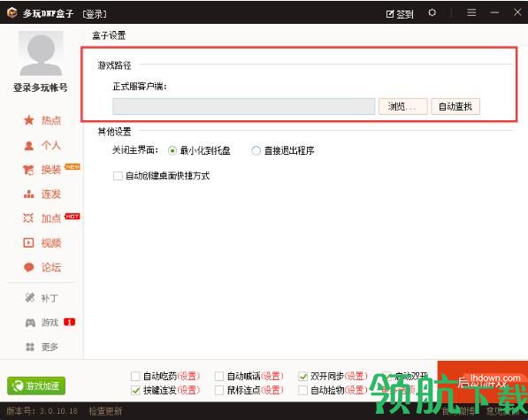Click the settings gear in title bar

tap(432, 12)
